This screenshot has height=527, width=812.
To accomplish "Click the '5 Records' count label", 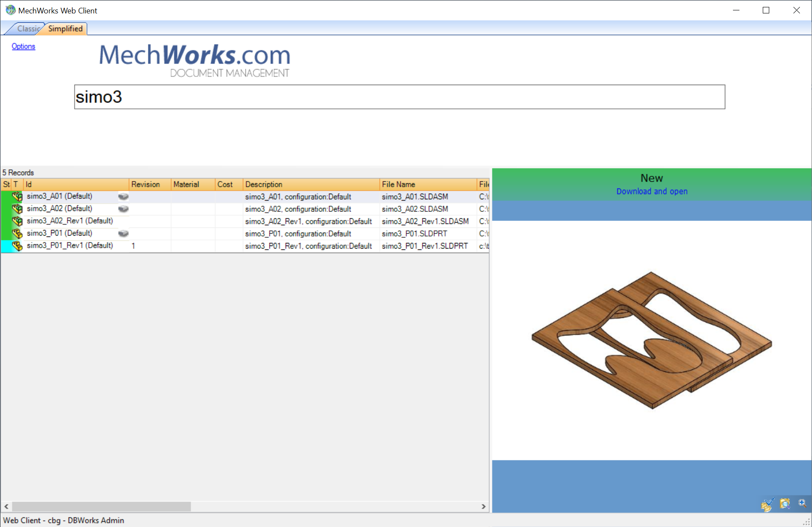I will (x=18, y=172).
